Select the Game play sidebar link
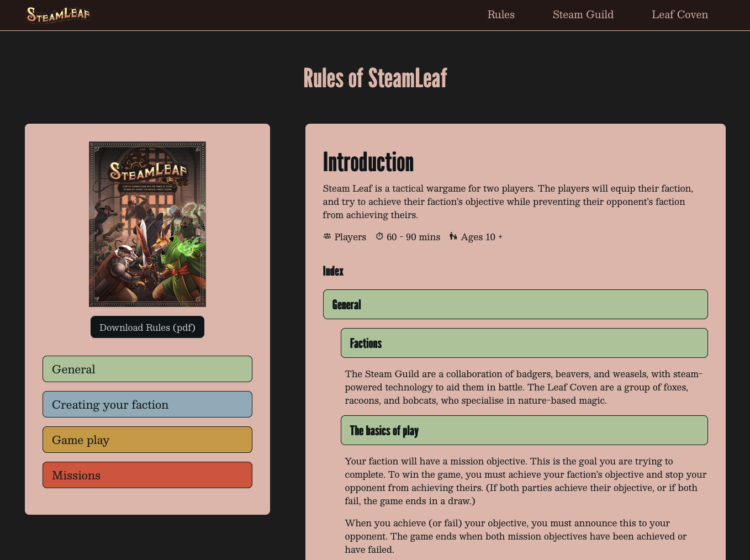 (x=147, y=440)
